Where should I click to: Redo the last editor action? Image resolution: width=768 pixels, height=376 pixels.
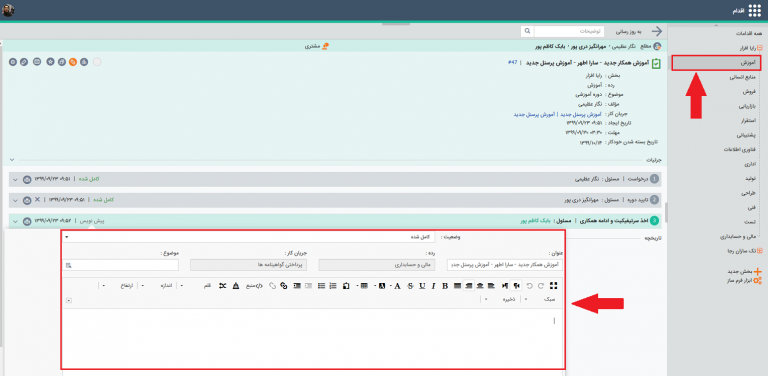[x=541, y=285]
